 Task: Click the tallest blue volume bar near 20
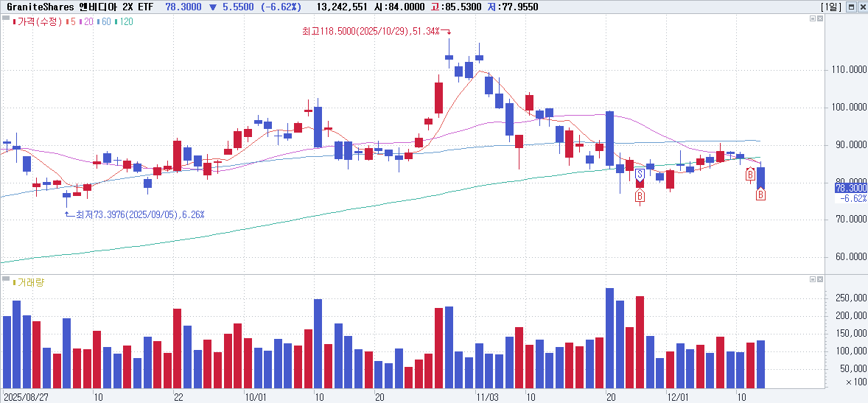click(x=609, y=337)
